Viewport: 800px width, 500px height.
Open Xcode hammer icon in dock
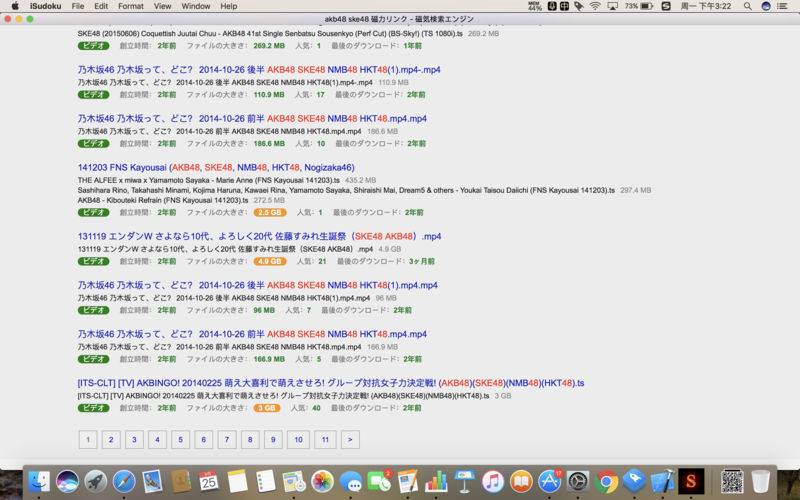pos(663,481)
